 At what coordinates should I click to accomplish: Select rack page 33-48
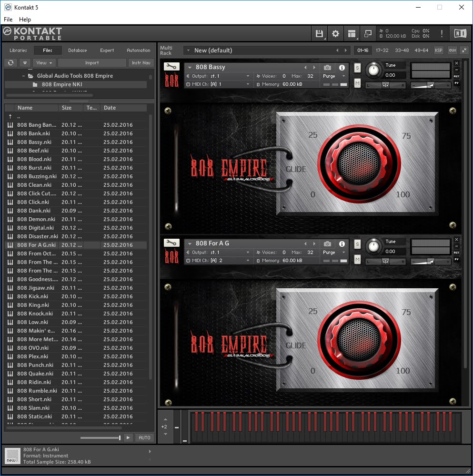(402, 51)
